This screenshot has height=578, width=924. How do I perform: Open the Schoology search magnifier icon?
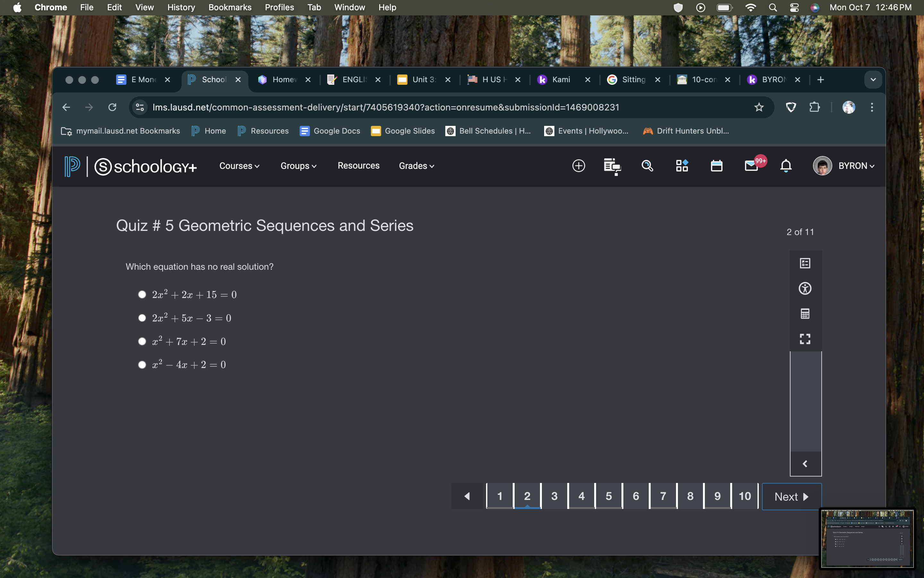[647, 165]
